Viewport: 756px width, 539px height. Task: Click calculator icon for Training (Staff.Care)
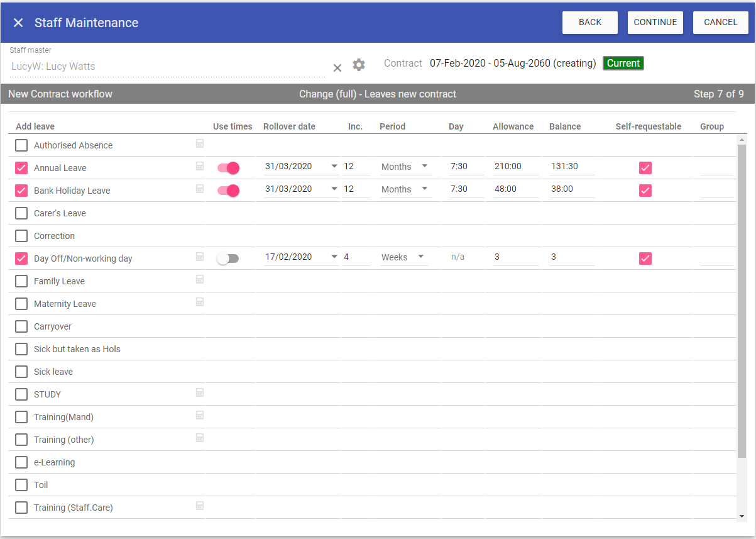200,506
